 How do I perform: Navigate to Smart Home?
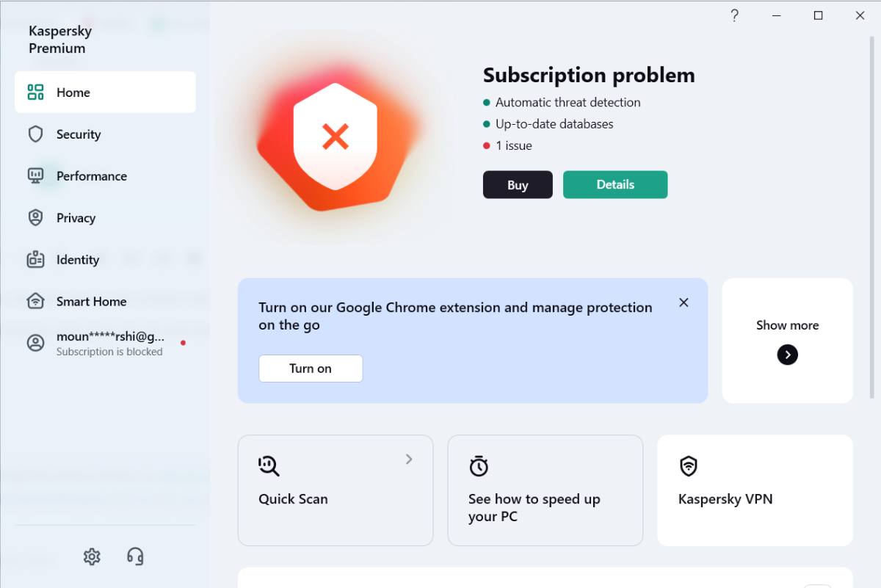tap(91, 302)
